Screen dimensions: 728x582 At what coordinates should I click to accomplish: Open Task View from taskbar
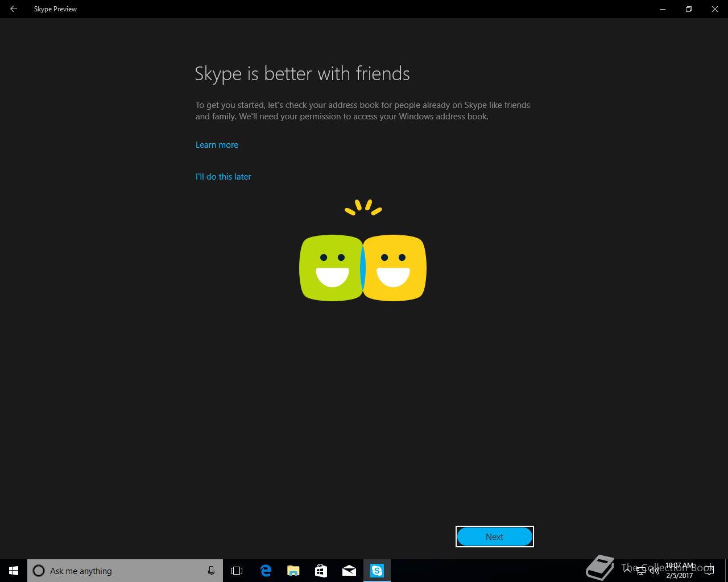click(237, 571)
